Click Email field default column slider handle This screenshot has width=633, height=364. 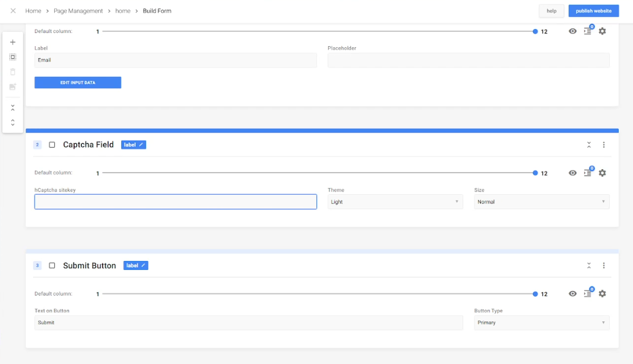click(x=535, y=31)
